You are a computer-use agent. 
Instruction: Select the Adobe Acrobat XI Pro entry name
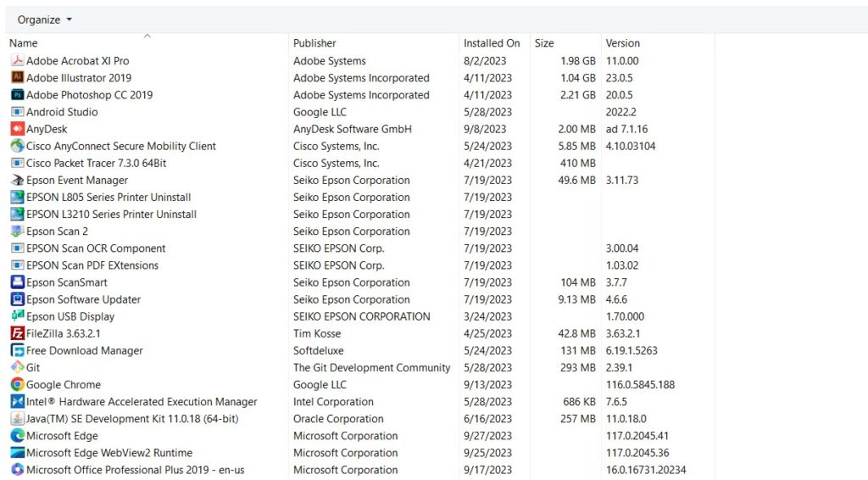point(77,61)
